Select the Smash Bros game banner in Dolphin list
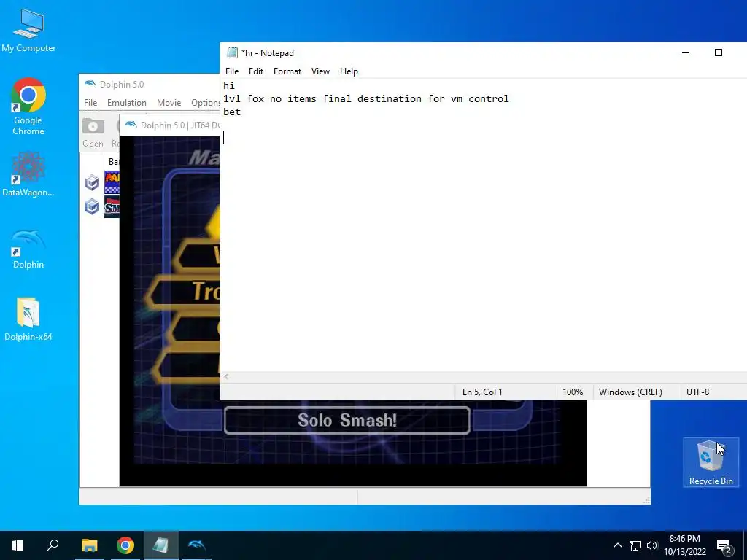This screenshot has height=560, width=747. (112, 206)
